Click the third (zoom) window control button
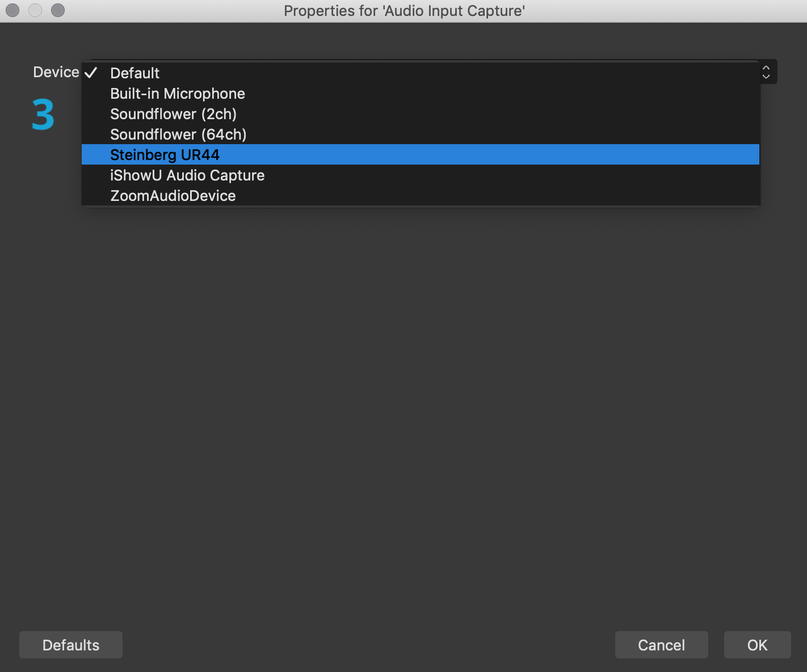 click(x=58, y=10)
